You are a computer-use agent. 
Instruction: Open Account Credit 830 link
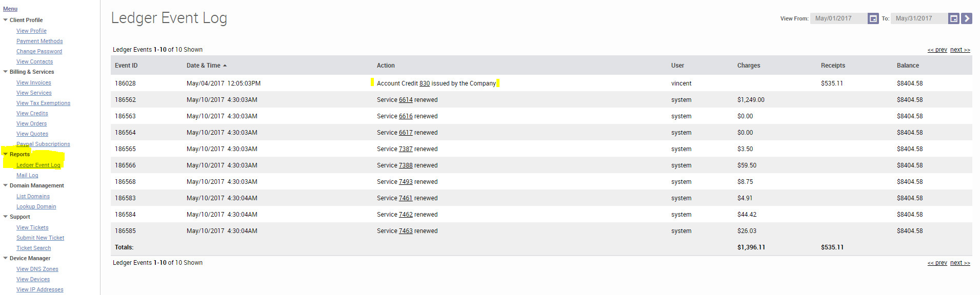(x=425, y=83)
